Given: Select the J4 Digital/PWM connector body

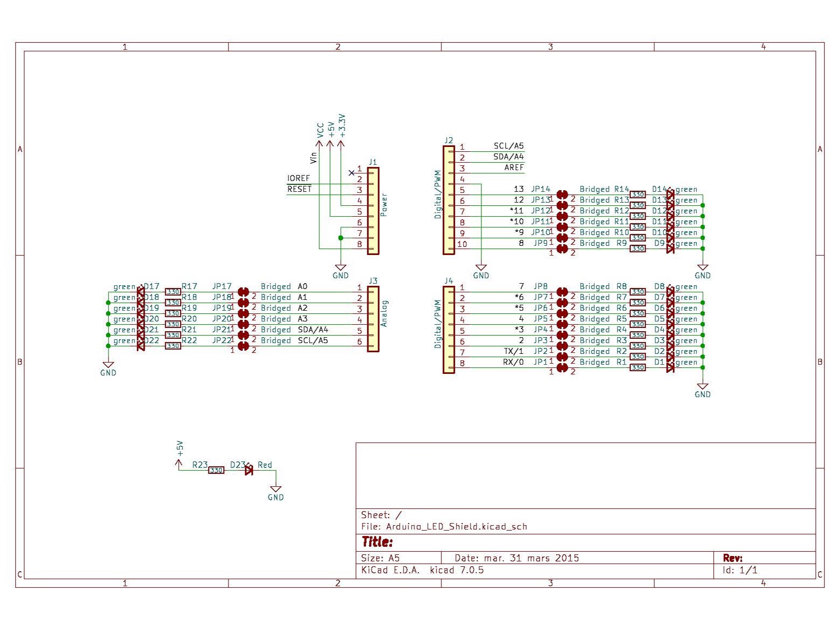Looking at the screenshot, I should coord(449,330).
